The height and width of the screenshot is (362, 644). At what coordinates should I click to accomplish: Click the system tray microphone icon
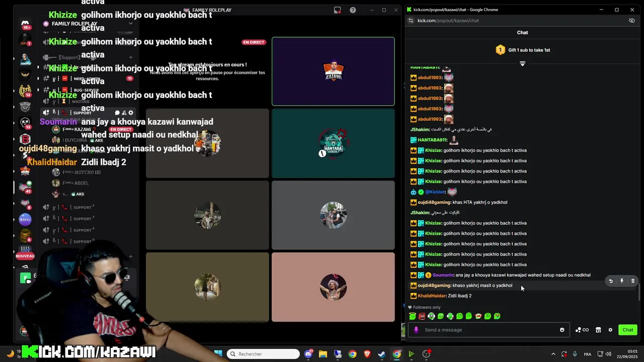tap(575, 354)
